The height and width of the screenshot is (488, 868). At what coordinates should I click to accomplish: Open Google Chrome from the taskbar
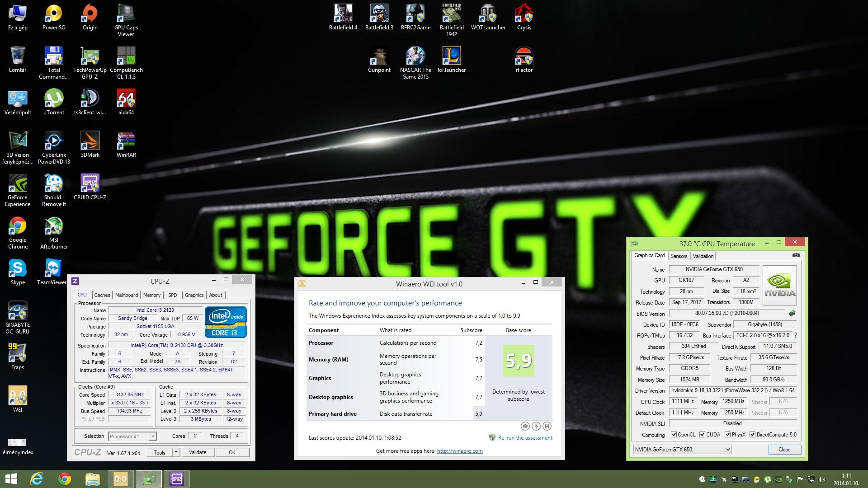pyautogui.click(x=65, y=479)
